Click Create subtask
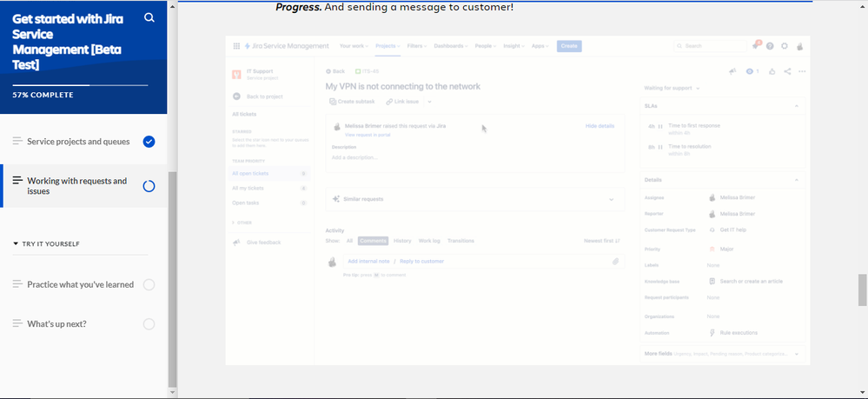The height and width of the screenshot is (399, 868). [x=352, y=102]
